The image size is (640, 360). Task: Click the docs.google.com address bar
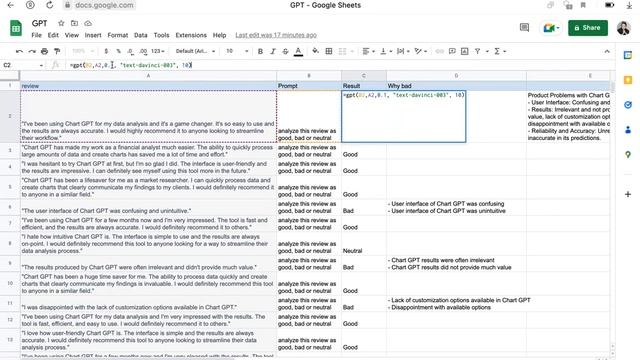(x=99, y=5)
